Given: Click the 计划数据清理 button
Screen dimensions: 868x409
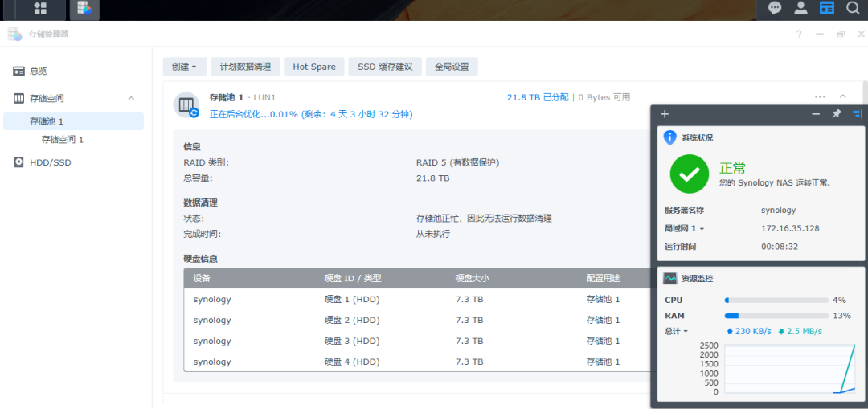Looking at the screenshot, I should pos(245,67).
